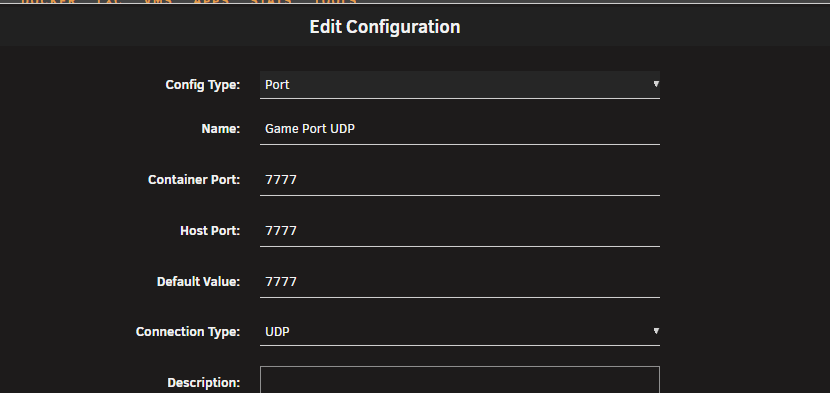Click the Description label
Image resolution: width=830 pixels, height=393 pixels.
(x=204, y=382)
